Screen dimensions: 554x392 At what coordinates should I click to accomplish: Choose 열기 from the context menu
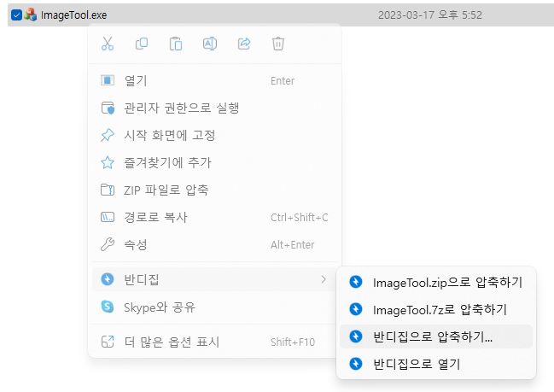coord(215,80)
